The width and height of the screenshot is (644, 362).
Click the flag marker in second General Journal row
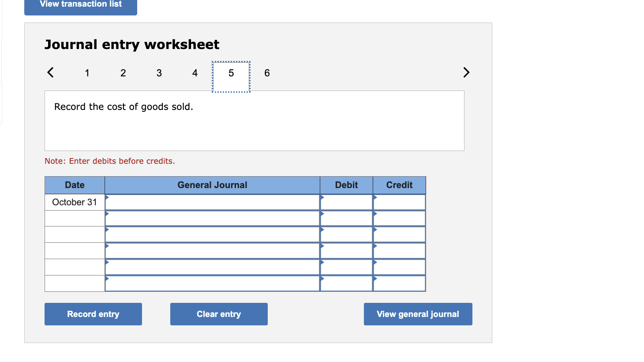(x=106, y=215)
